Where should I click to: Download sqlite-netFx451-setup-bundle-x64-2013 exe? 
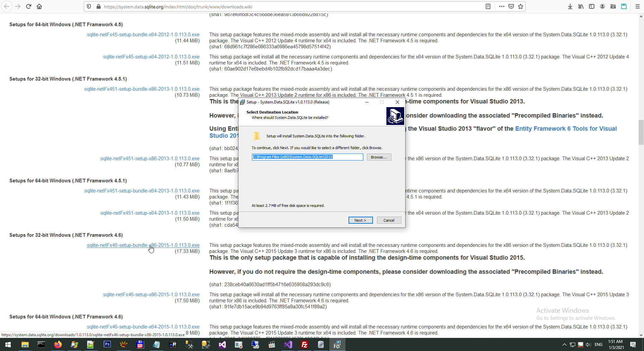pos(142,191)
